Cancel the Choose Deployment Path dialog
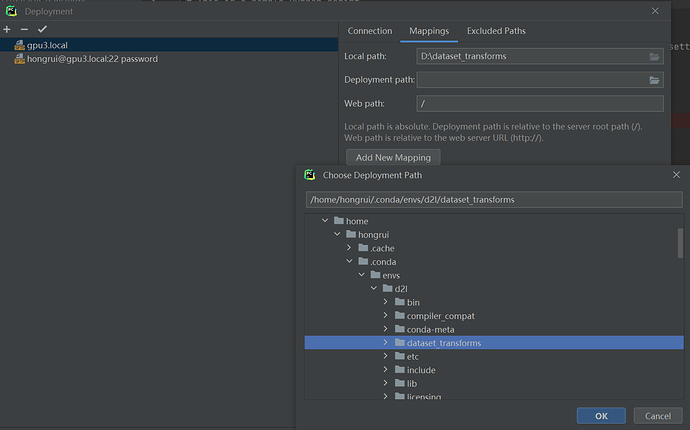This screenshot has height=430, width=690. (658, 416)
